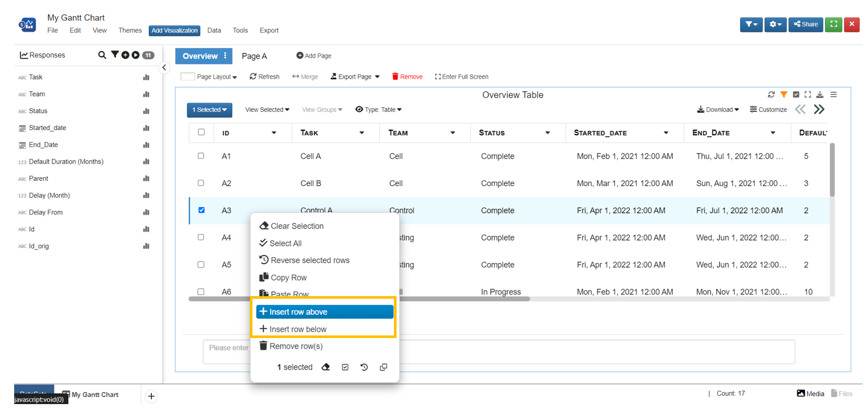Viewport: 868px width, 413px height.
Task: Click the red Remove page button
Action: point(407,77)
